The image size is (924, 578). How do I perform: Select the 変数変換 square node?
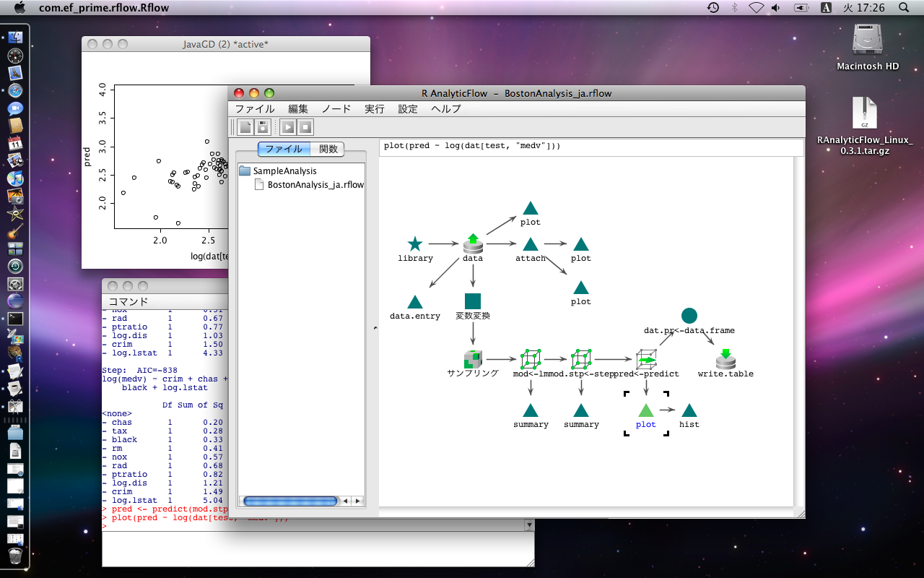(473, 301)
